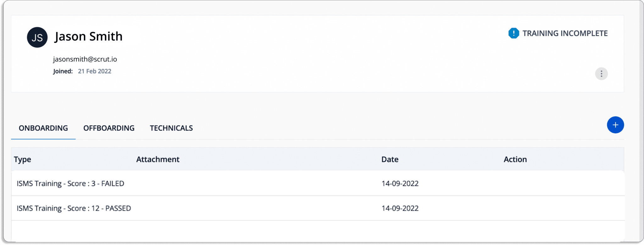644x245 pixels.
Task: Click the Joined label text
Action: coord(63,71)
